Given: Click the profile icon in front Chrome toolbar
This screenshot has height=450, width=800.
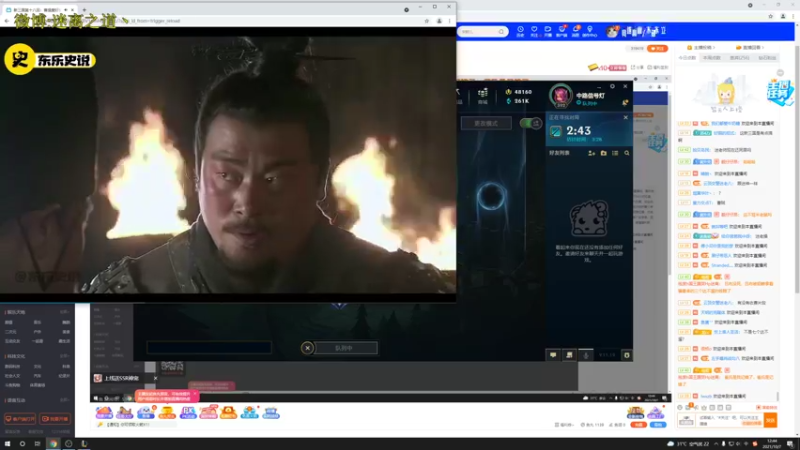Looking at the screenshot, I should point(439,21).
